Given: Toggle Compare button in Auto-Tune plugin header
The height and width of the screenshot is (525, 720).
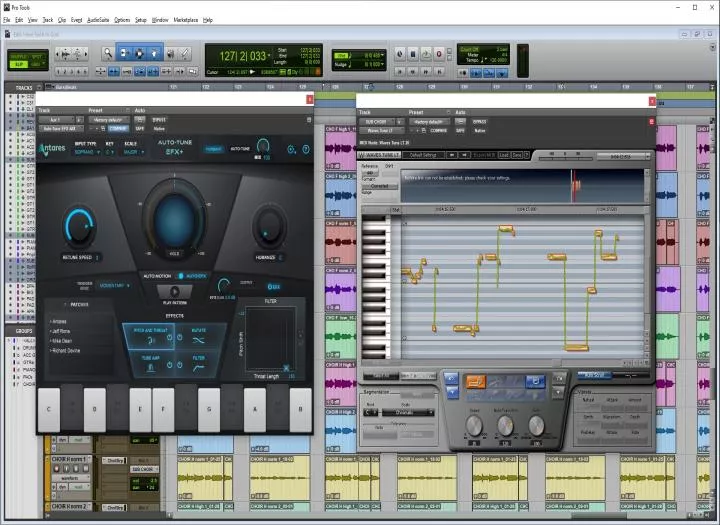Looking at the screenshot, I should [118, 129].
